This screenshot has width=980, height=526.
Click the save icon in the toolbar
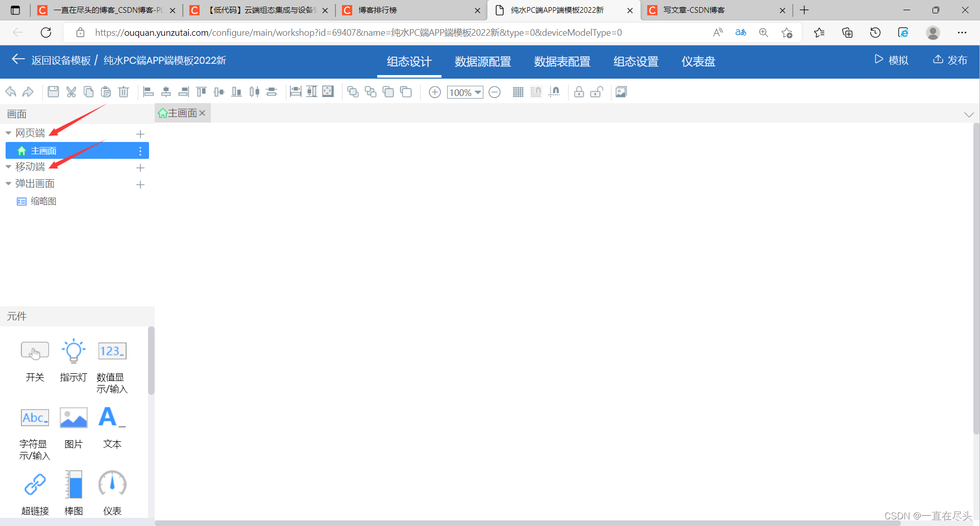click(53, 92)
